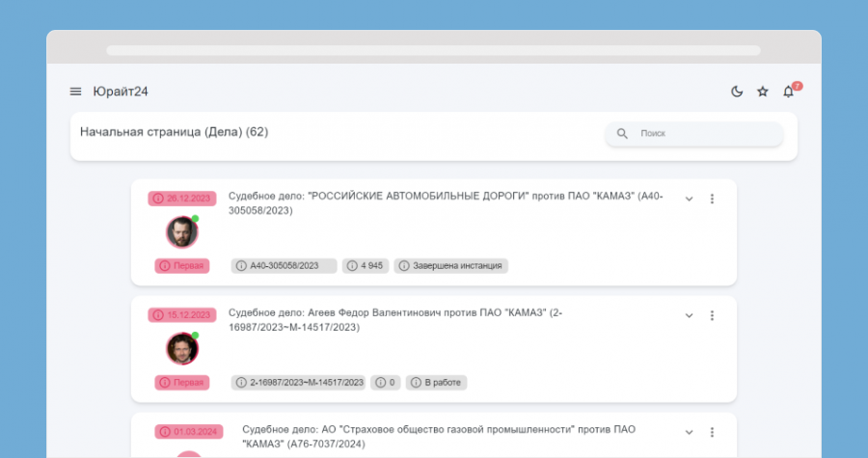
Task: Open notifications bell with badge
Action: click(x=789, y=92)
